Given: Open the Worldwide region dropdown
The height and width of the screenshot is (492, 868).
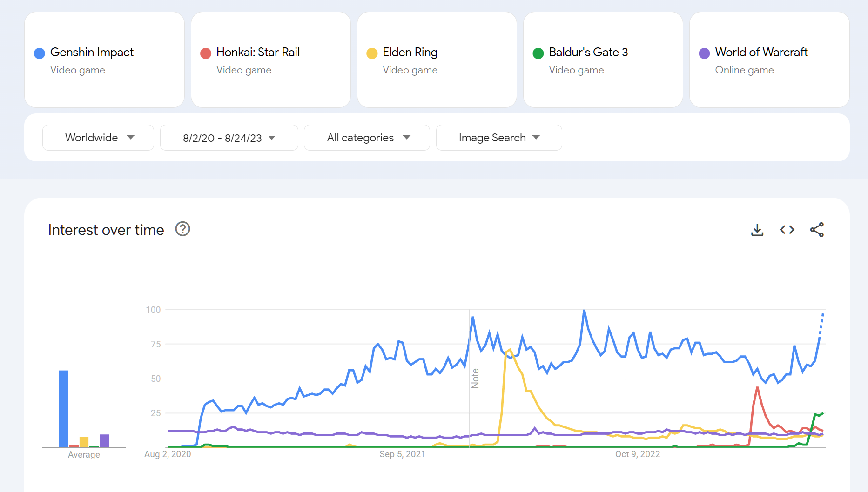Looking at the screenshot, I should pyautogui.click(x=98, y=138).
